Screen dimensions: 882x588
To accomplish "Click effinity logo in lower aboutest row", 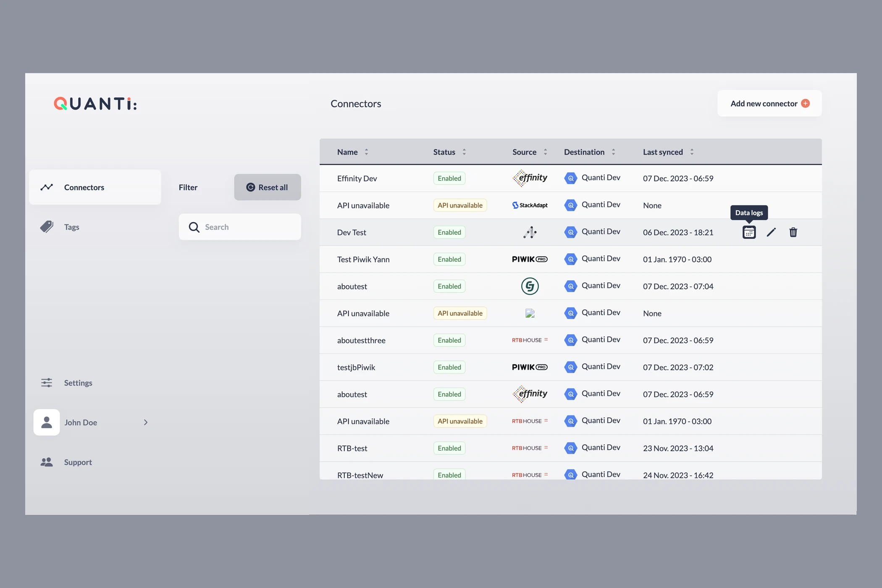I will click(x=530, y=394).
